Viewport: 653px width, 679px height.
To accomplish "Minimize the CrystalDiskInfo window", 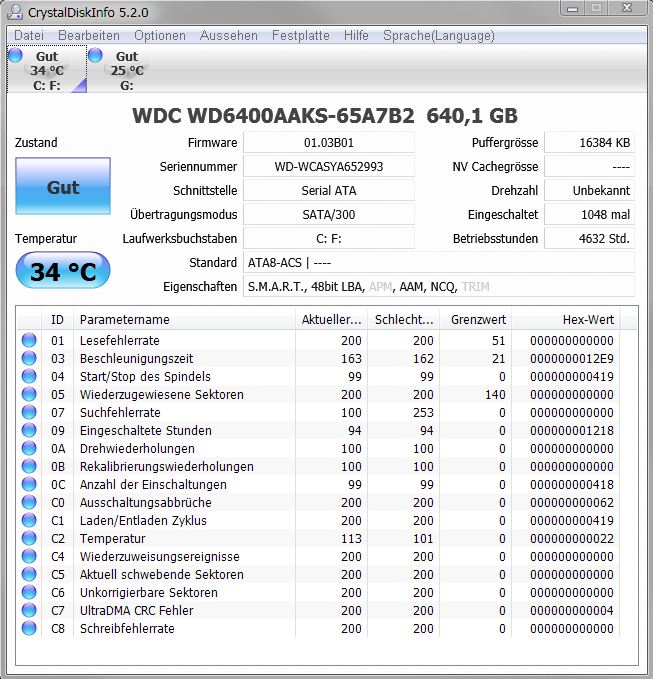I will (x=573, y=8).
